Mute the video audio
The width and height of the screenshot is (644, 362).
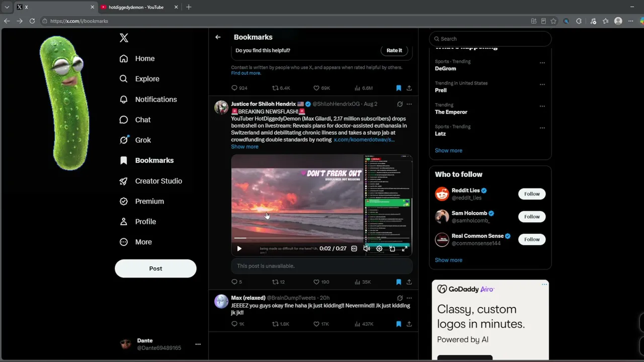pyautogui.click(x=367, y=248)
